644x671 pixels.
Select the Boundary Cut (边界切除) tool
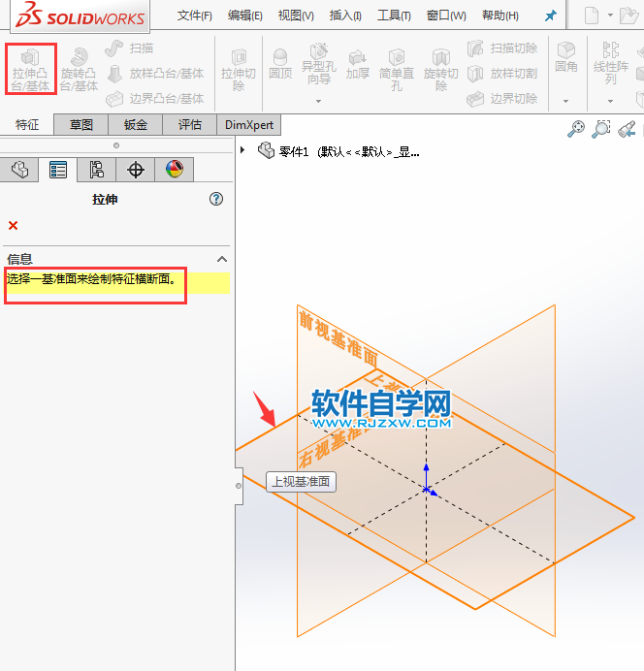(502, 99)
